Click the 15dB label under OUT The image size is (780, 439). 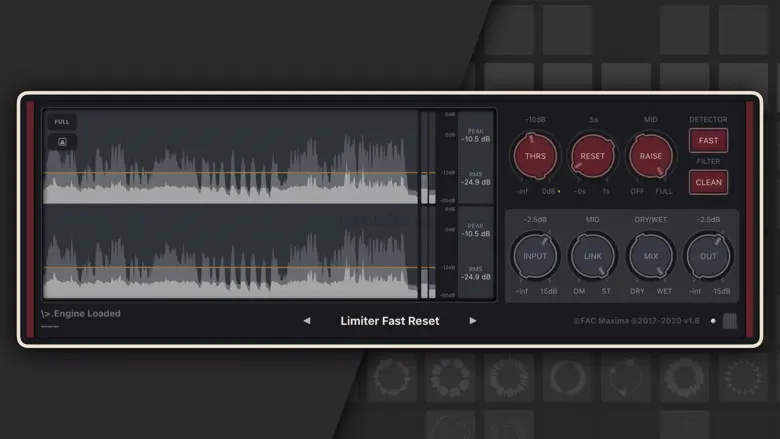(x=722, y=291)
